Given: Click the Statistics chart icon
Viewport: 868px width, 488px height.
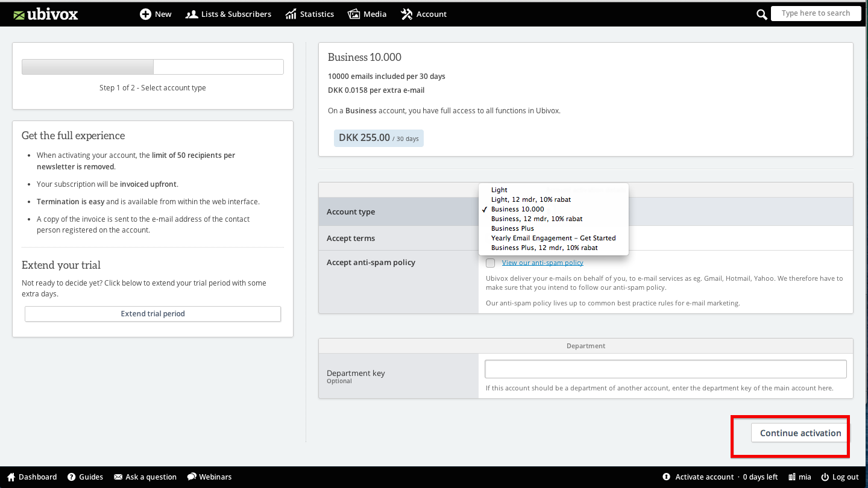Looking at the screenshot, I should click(291, 14).
